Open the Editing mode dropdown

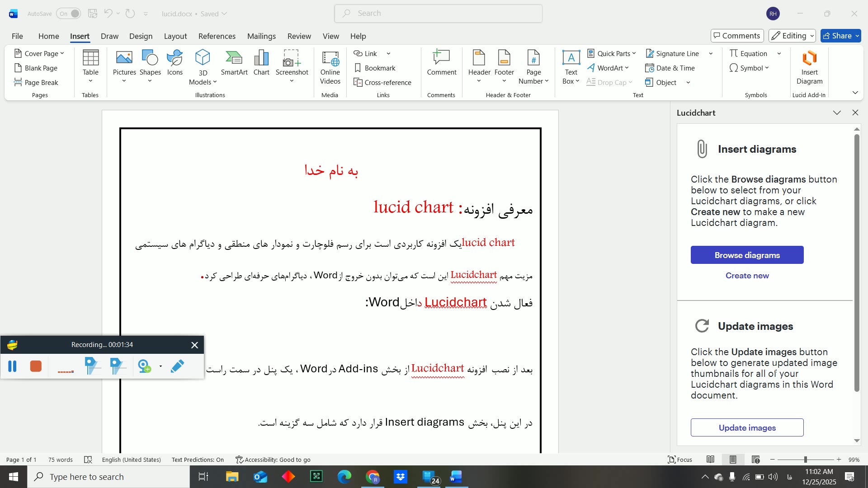pos(793,36)
